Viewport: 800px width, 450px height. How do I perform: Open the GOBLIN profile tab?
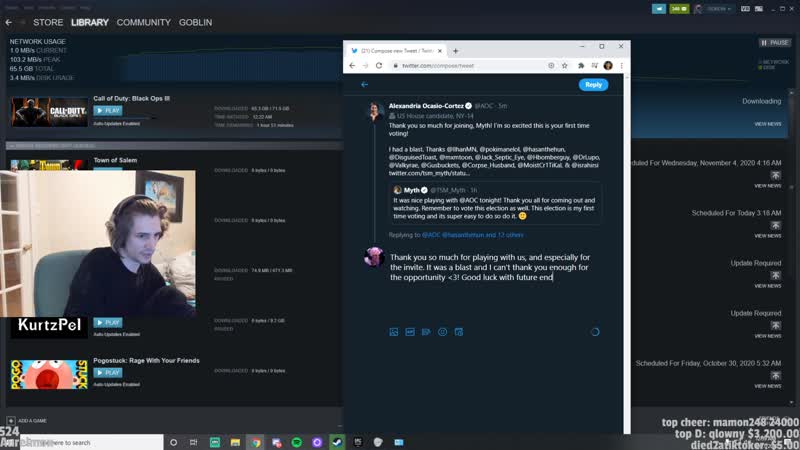click(x=195, y=22)
